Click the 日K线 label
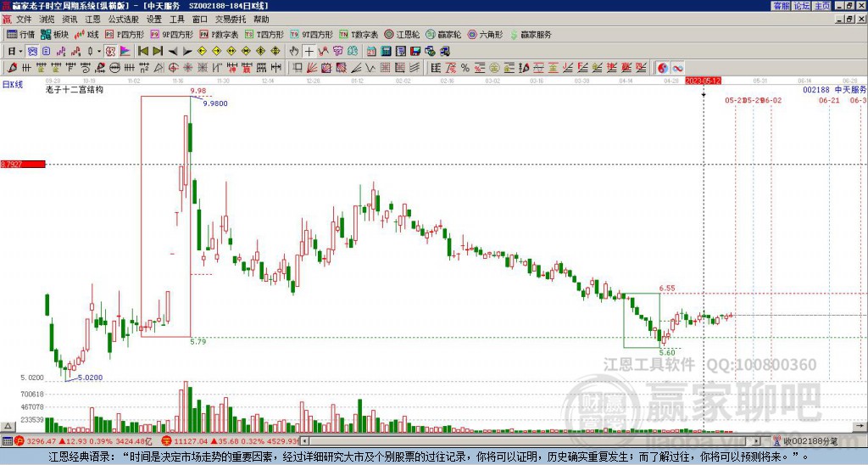 (x=12, y=84)
